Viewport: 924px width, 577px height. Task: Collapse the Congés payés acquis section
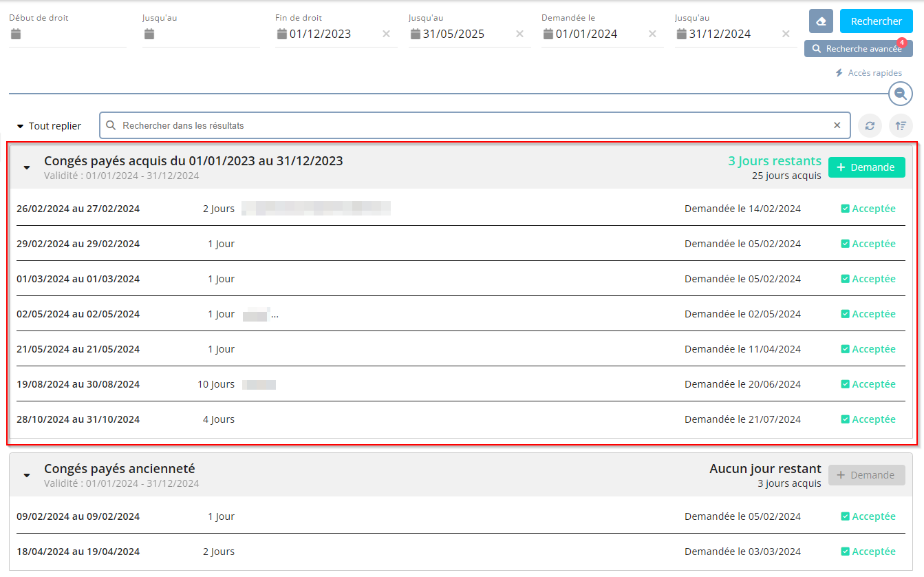[27, 167]
